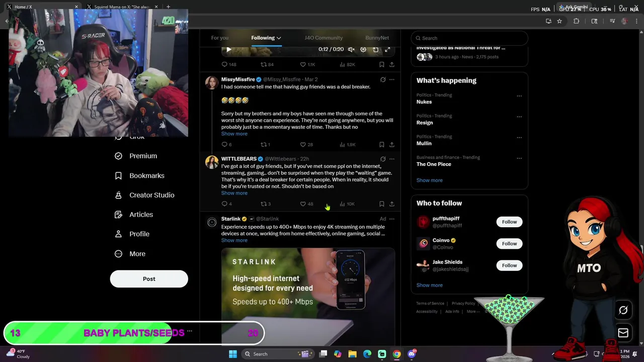
Task: Open Bookmarks in the sidebar
Action: click(139, 175)
